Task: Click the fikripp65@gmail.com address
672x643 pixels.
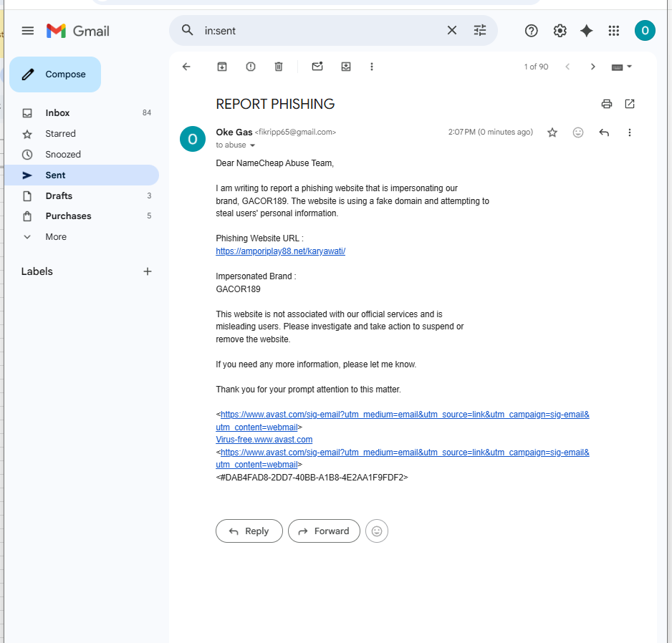Action: pyautogui.click(x=295, y=132)
